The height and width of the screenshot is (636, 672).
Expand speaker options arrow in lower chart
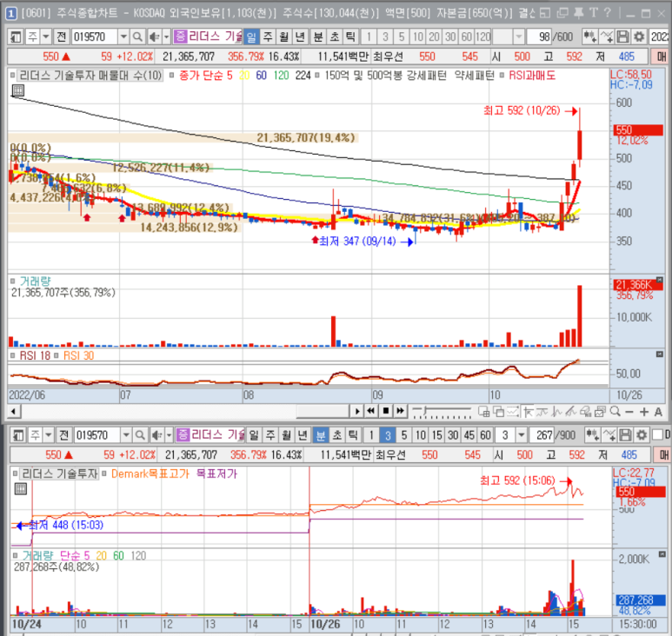tap(169, 435)
